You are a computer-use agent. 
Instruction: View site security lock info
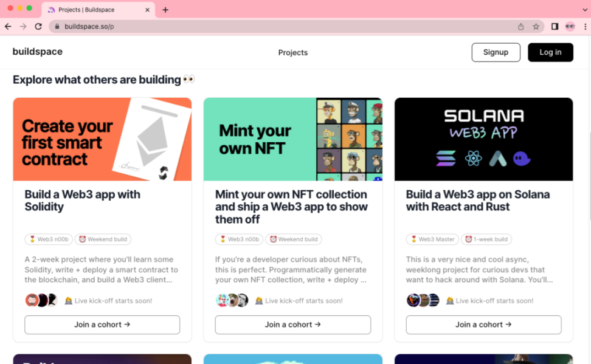pyautogui.click(x=57, y=26)
